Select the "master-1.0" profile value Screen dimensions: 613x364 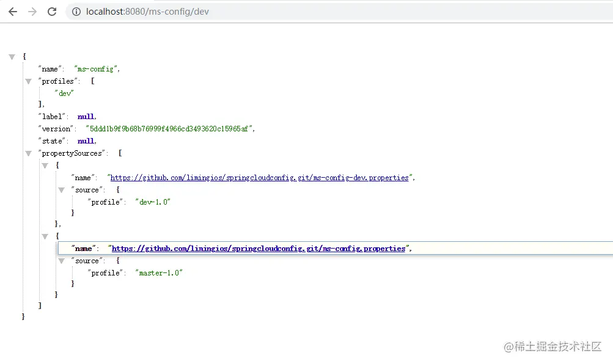click(159, 273)
